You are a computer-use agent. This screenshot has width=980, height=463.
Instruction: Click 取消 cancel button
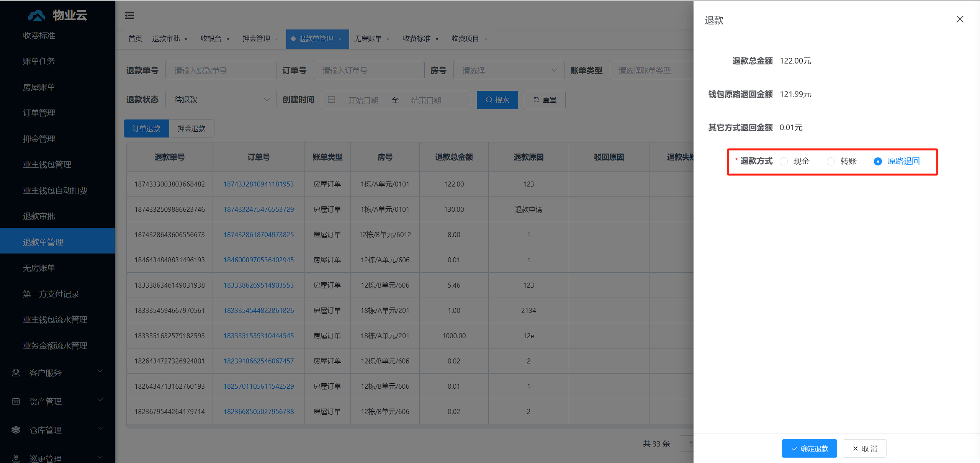(x=865, y=448)
